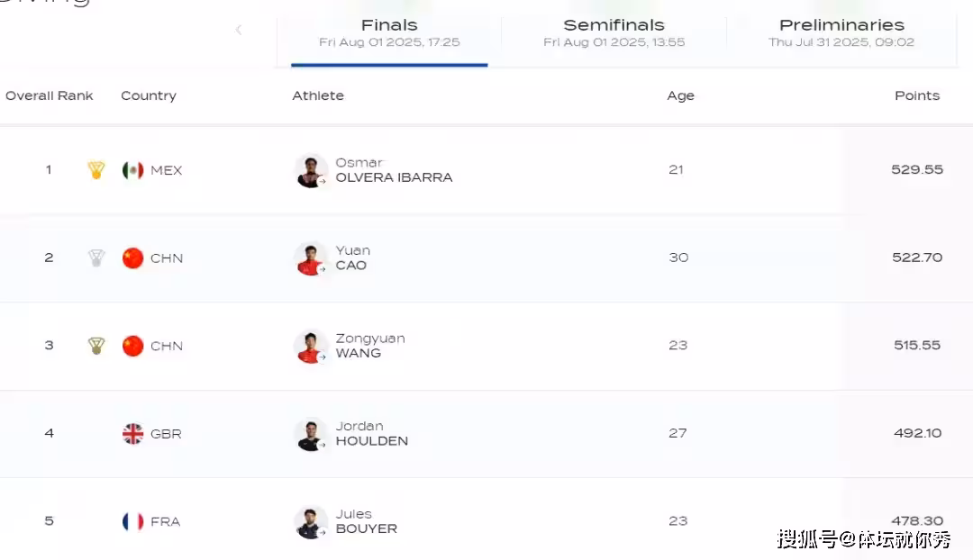The image size is (973, 560).
Task: Click the gold medal icon for rank 1
Action: click(x=96, y=170)
